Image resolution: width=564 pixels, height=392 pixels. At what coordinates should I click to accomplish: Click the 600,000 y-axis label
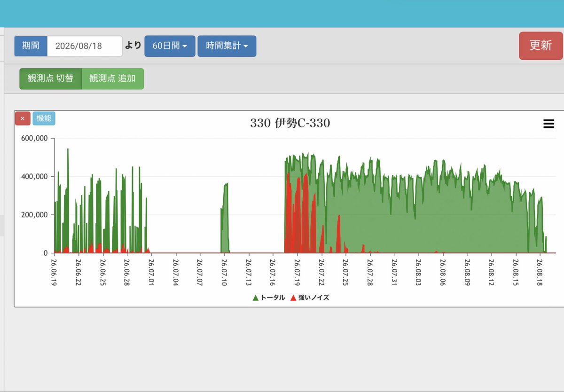(35, 138)
